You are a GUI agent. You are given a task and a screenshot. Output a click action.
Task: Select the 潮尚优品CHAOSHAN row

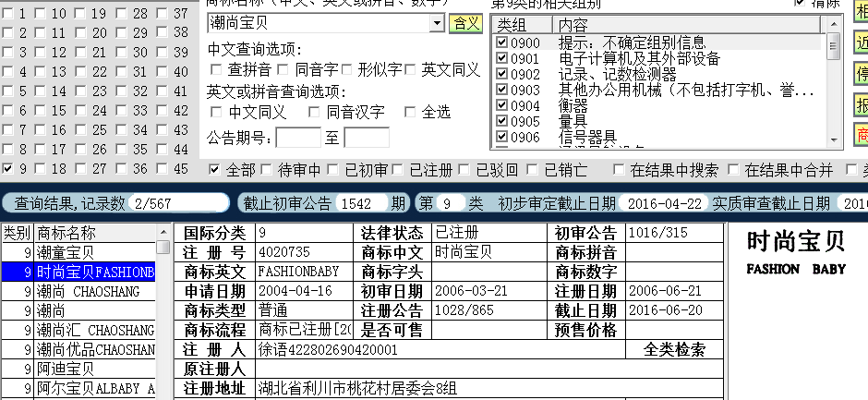[x=78, y=349]
